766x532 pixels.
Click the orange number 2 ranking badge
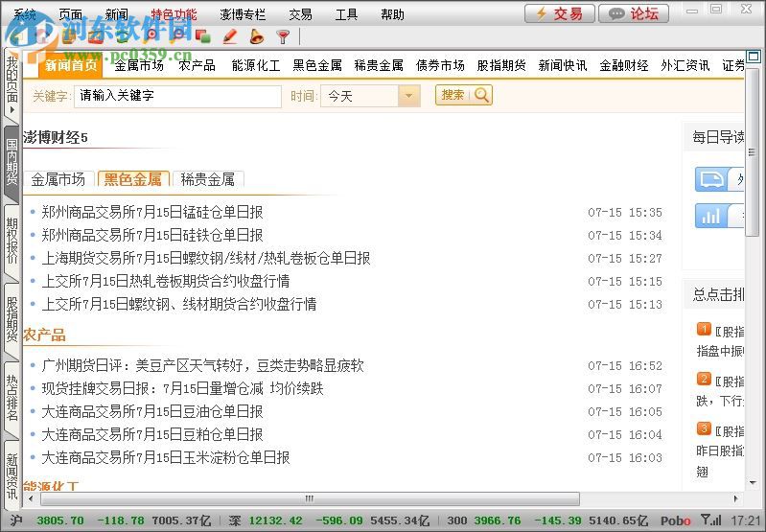(x=704, y=379)
